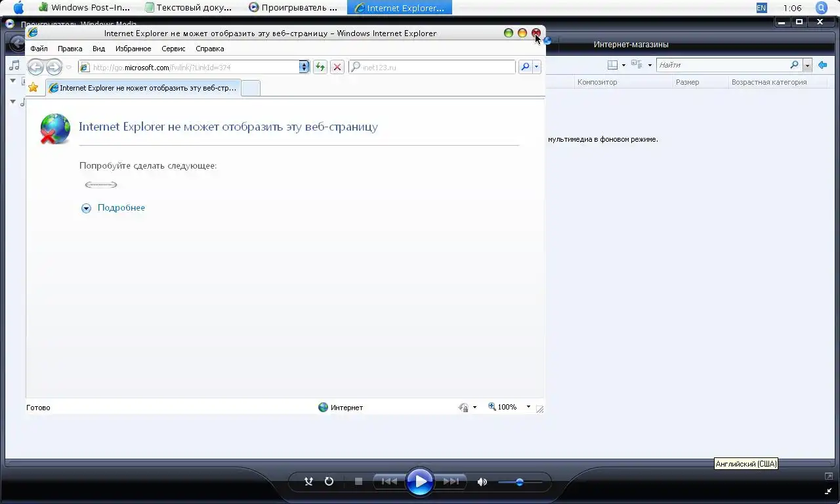Go back in Internet Explorer
The height and width of the screenshot is (504, 840).
tap(35, 67)
